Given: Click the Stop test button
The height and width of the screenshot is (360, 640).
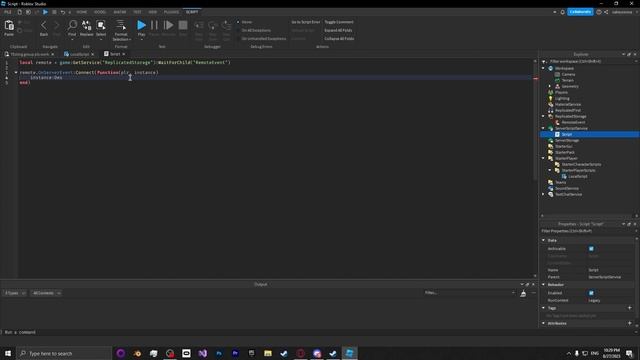Looking at the screenshot, I should pyautogui.click(x=183, y=25).
